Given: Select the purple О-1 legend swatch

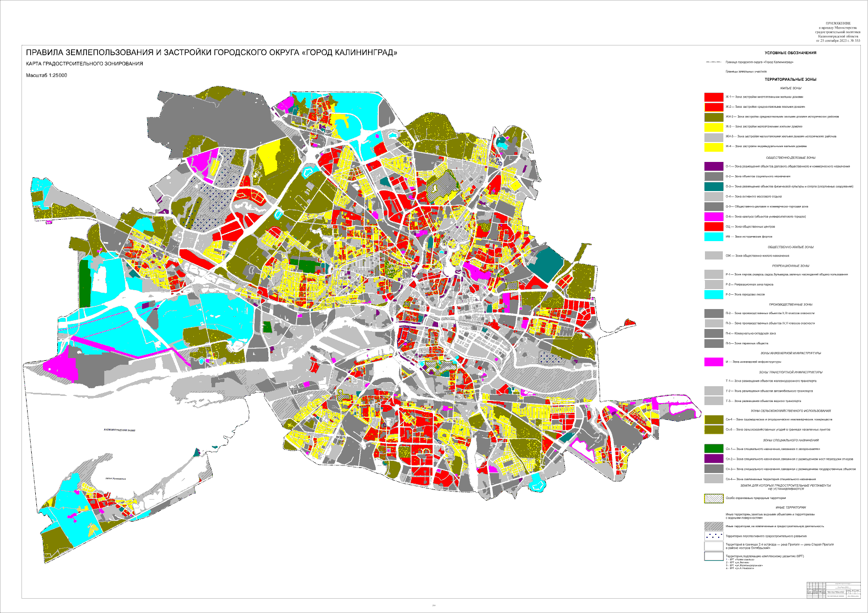Looking at the screenshot, I should tap(714, 167).
